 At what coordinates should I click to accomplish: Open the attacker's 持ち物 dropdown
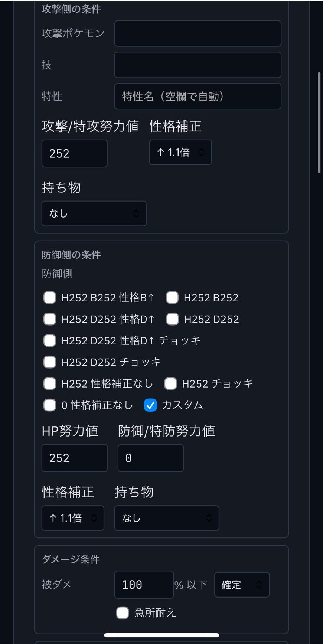94,213
